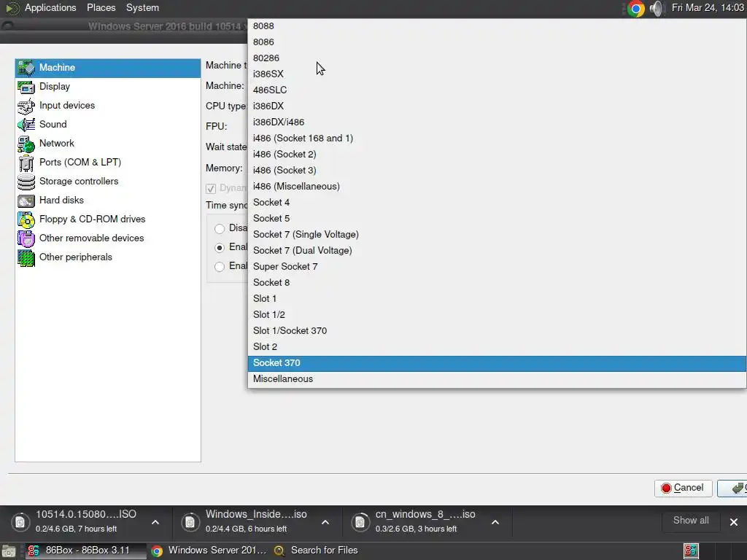Viewport: 747px width, 560px height.
Task: Open Storage controllers icon
Action: 26,182
